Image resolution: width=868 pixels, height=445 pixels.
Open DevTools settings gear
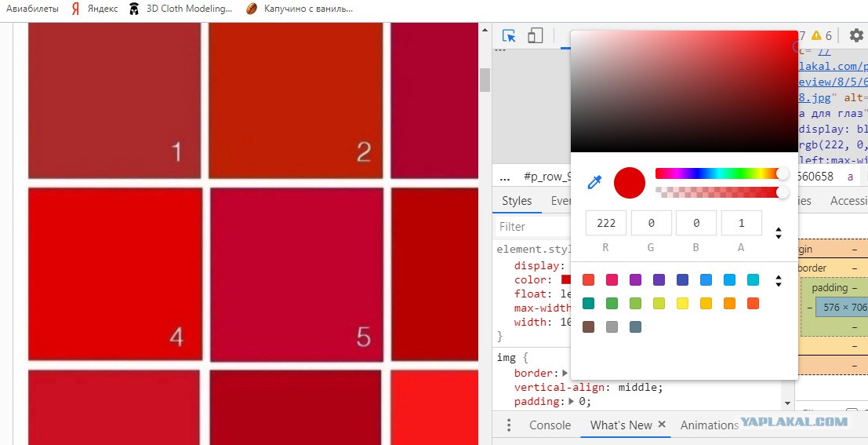point(855,36)
